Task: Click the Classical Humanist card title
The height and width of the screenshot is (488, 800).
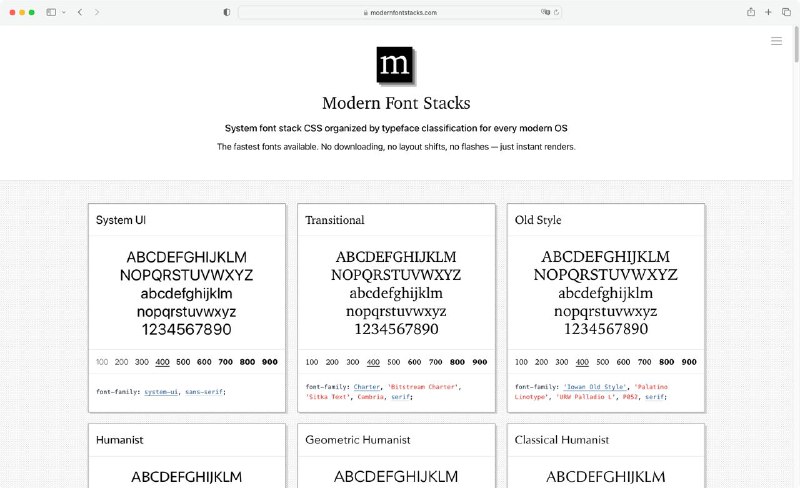Action: pyautogui.click(x=562, y=440)
